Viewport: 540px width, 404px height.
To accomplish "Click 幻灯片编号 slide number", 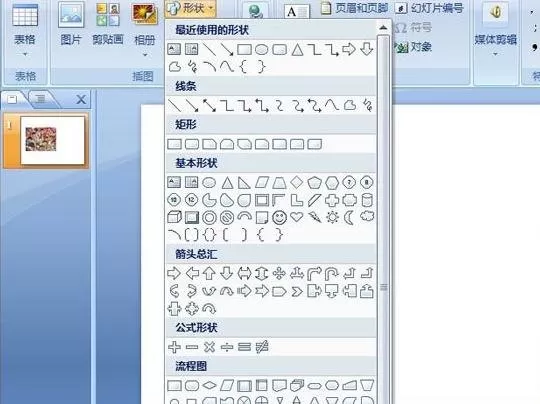I will [429, 8].
